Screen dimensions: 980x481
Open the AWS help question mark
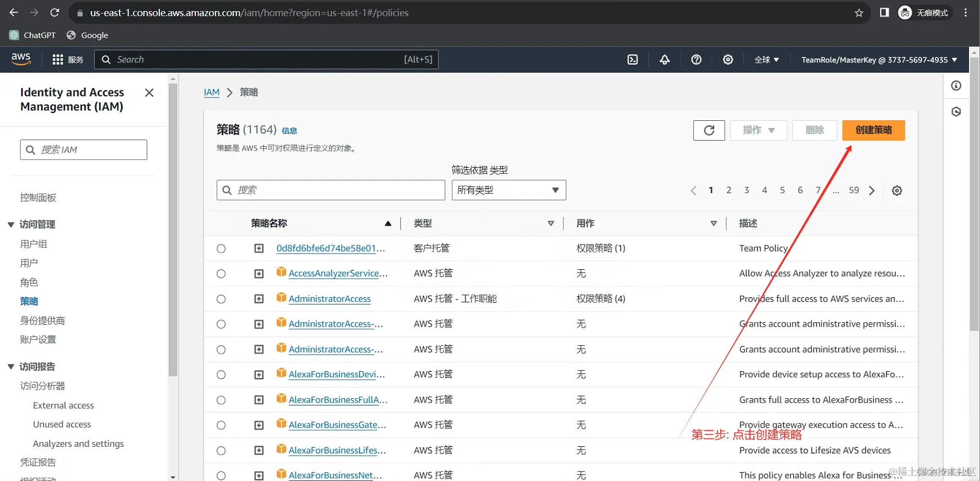(x=697, y=60)
